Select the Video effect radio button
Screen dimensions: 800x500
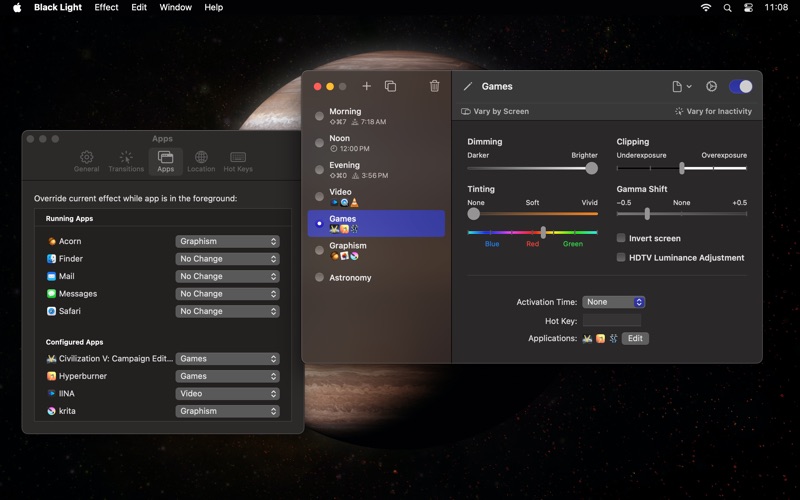pos(319,196)
